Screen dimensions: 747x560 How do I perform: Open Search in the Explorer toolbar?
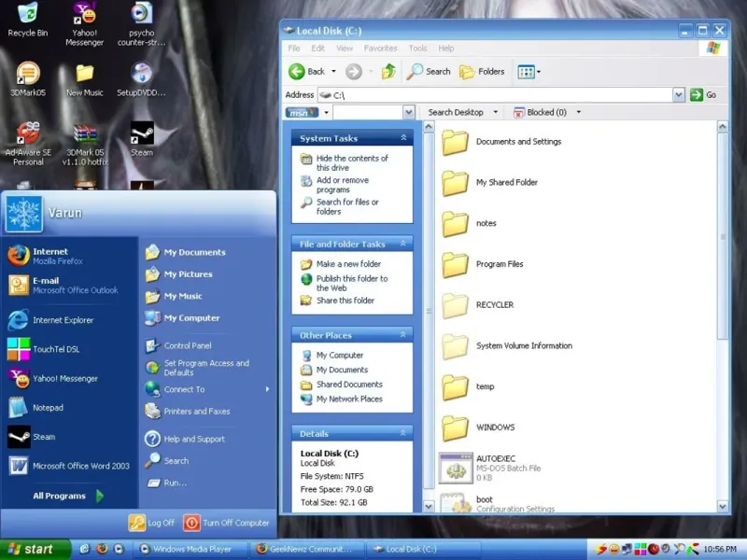(429, 71)
